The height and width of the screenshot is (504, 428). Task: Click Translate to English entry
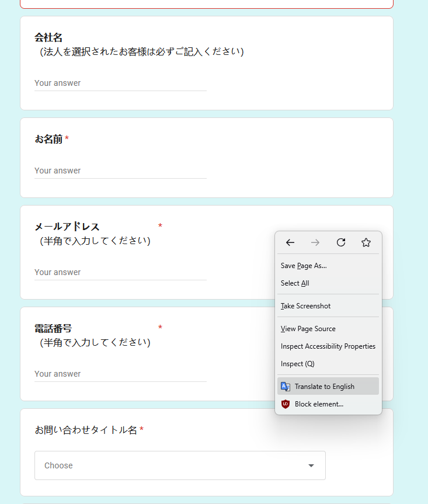tap(328, 386)
